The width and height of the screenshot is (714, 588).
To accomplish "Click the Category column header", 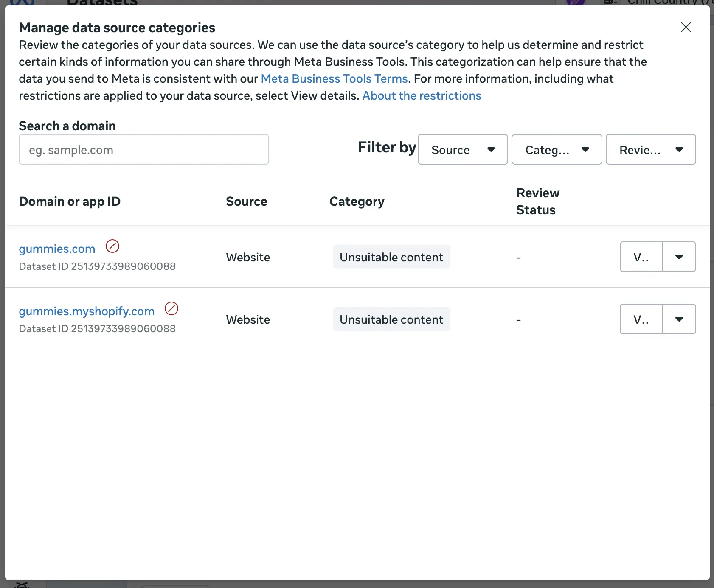I will coord(357,201).
